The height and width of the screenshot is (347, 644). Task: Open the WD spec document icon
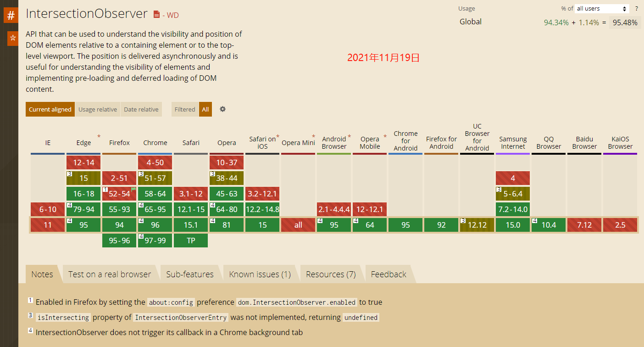157,15
